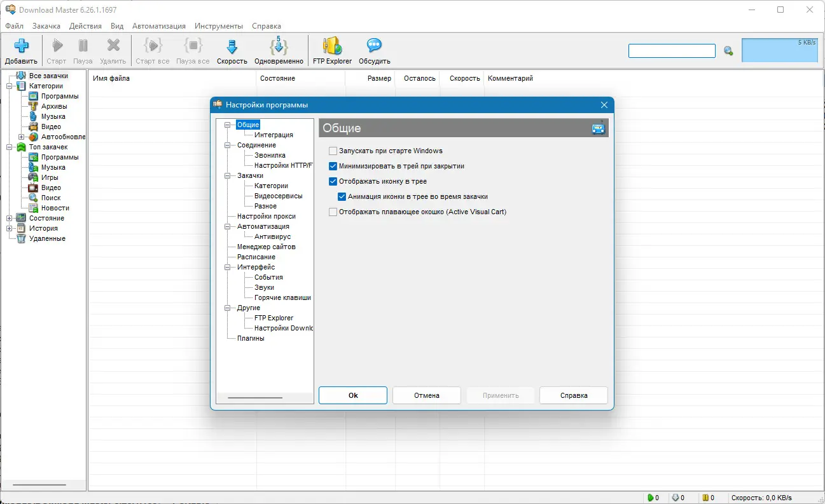Uncheck Анимация иконки в трее checkbox

coord(342,196)
